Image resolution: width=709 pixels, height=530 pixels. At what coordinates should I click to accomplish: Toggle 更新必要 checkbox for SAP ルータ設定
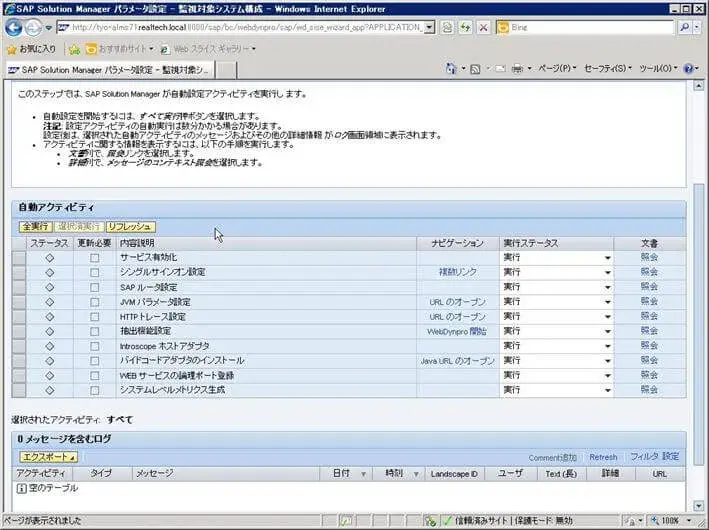(95, 287)
